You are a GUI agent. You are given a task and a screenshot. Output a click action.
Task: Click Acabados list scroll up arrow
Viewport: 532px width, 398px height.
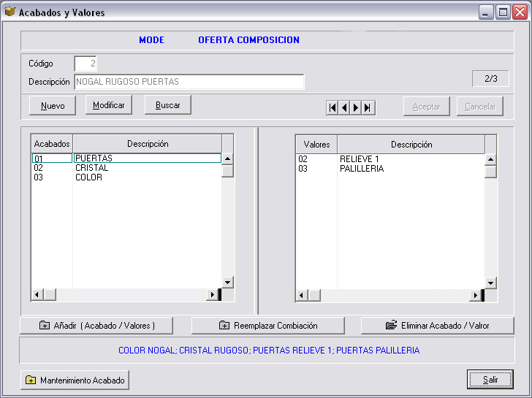click(x=228, y=158)
